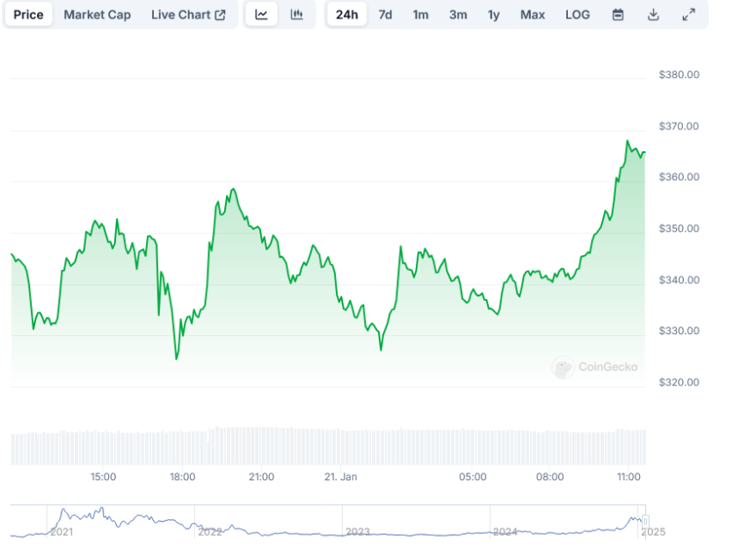Screen dimensions: 756x556
Task: Select the 7d time range
Action: [385, 15]
